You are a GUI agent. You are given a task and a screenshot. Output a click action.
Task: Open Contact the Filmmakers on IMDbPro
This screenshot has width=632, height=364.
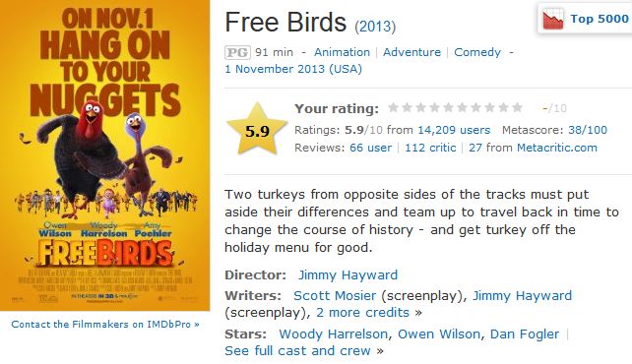105,324
